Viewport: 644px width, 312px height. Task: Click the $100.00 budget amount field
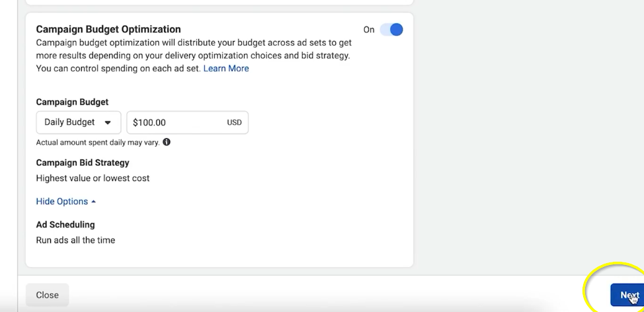pyautogui.click(x=175, y=122)
